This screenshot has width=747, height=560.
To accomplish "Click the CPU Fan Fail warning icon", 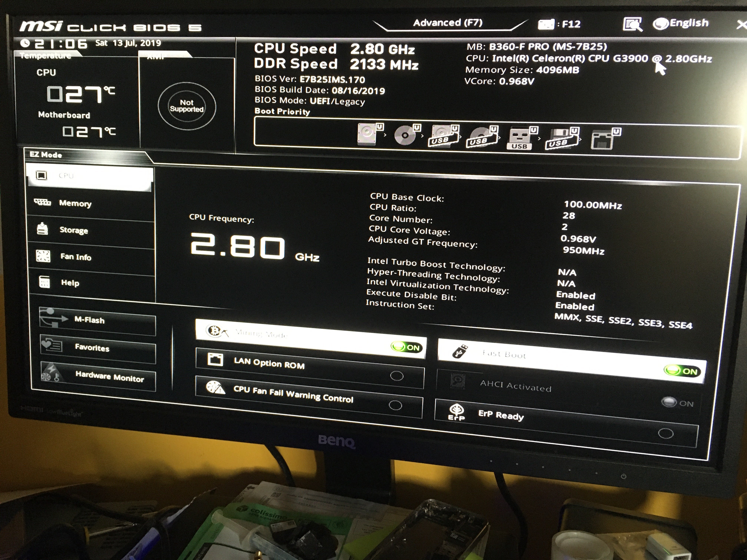I will (215, 388).
